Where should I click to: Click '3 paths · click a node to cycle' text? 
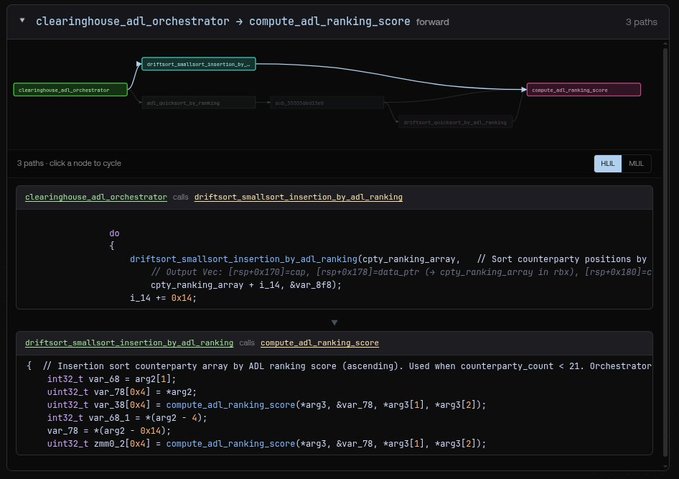coord(69,163)
